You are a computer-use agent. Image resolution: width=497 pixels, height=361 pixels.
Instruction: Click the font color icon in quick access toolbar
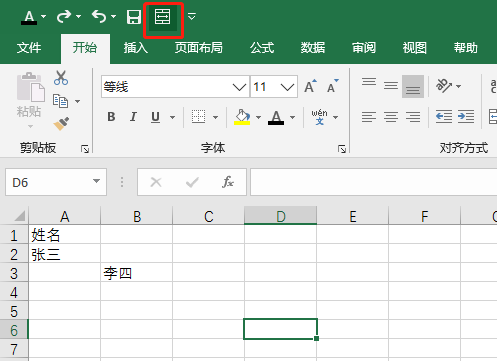pyautogui.click(x=29, y=17)
